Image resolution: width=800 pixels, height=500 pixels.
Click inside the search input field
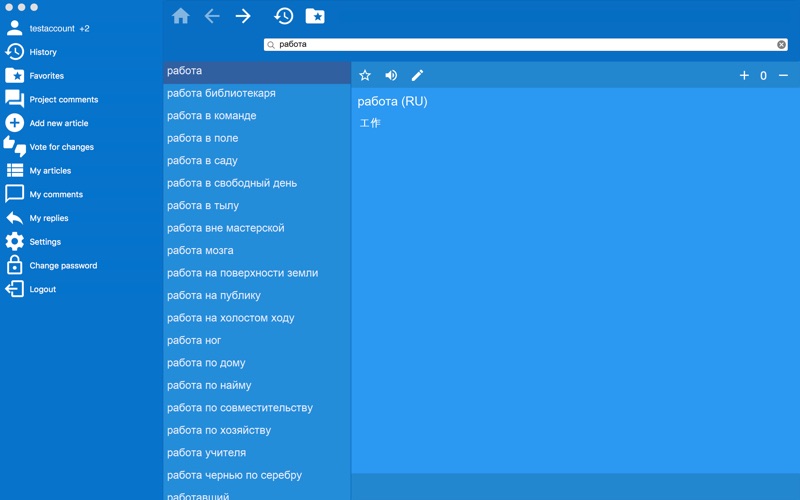pos(526,44)
